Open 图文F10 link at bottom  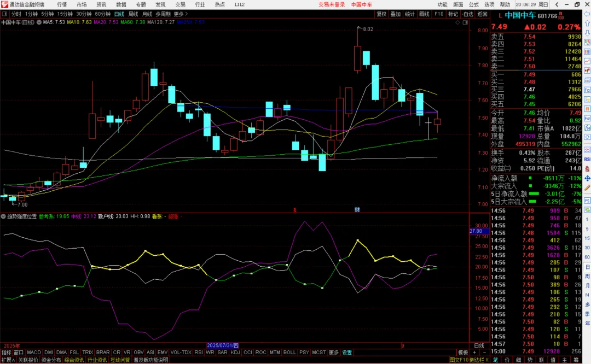[459, 360]
